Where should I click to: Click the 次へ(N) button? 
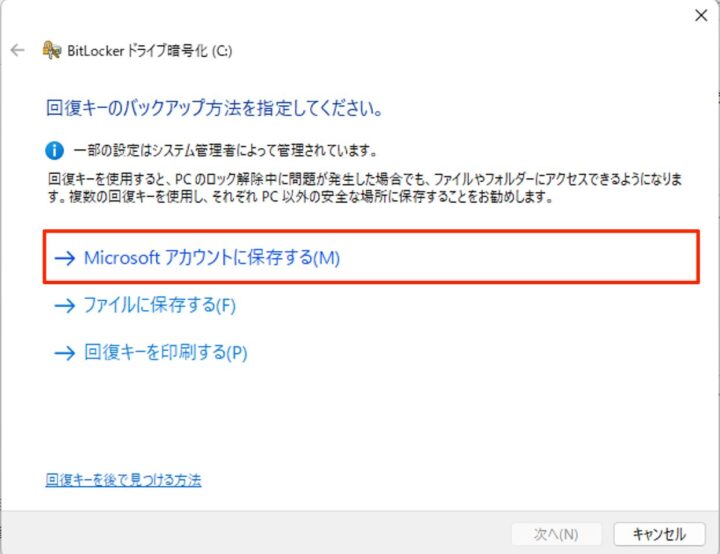[556, 534]
